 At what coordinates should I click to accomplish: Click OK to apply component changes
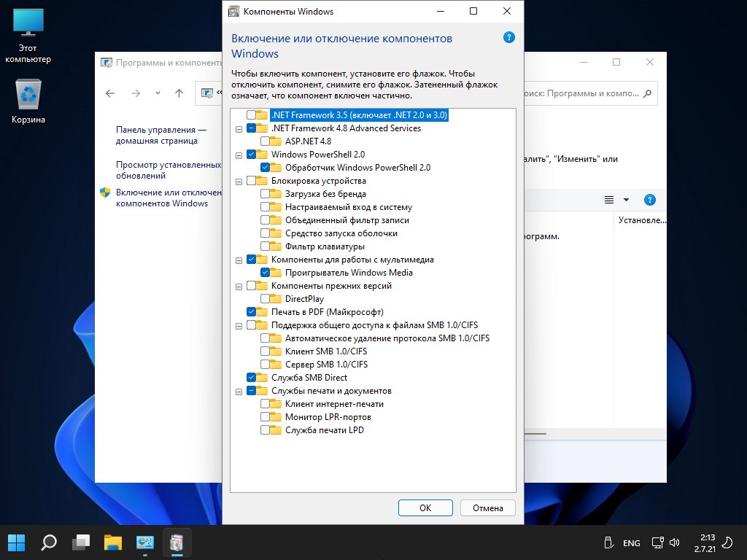pyautogui.click(x=425, y=508)
